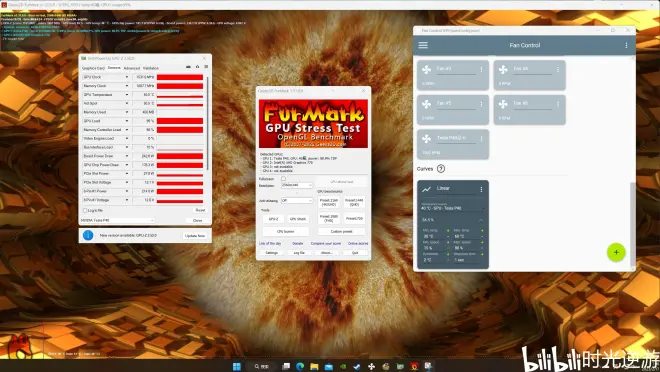Screen dimensions: 660x372
Task: Open Microsoft Edge from the taskbar
Action: pyautogui.click(x=300, y=366)
